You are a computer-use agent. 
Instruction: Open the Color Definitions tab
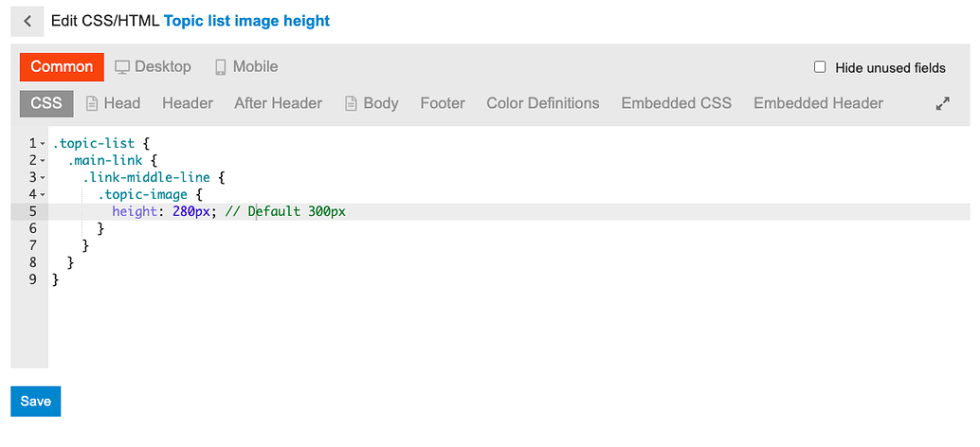(543, 104)
